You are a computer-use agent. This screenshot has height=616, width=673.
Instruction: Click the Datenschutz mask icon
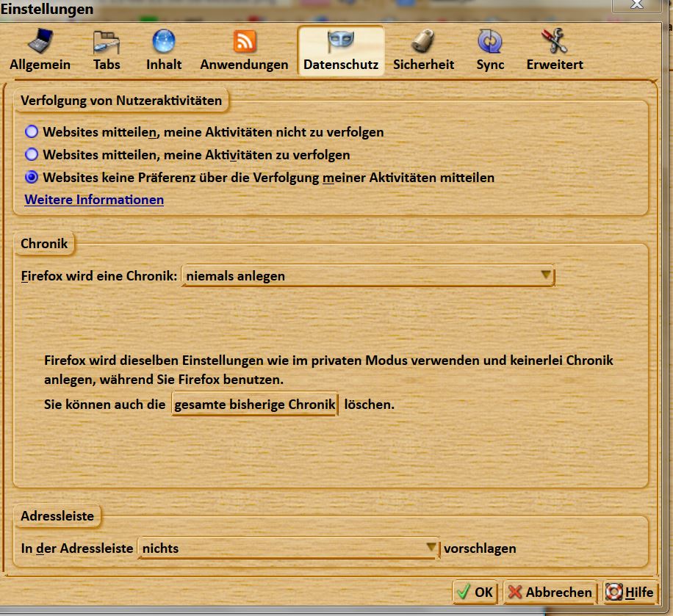coord(341,41)
